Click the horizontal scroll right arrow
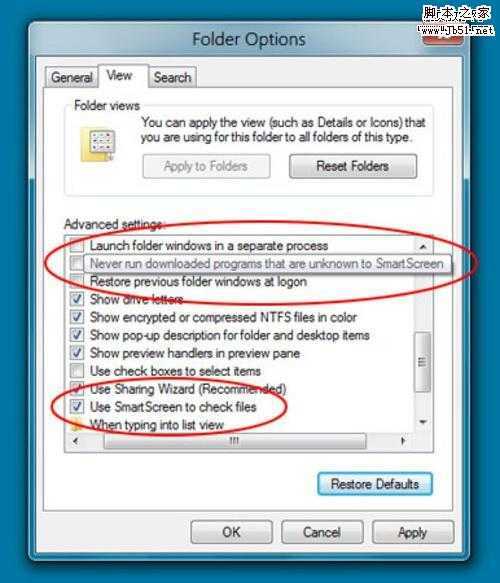The height and width of the screenshot is (583, 500). click(403, 441)
